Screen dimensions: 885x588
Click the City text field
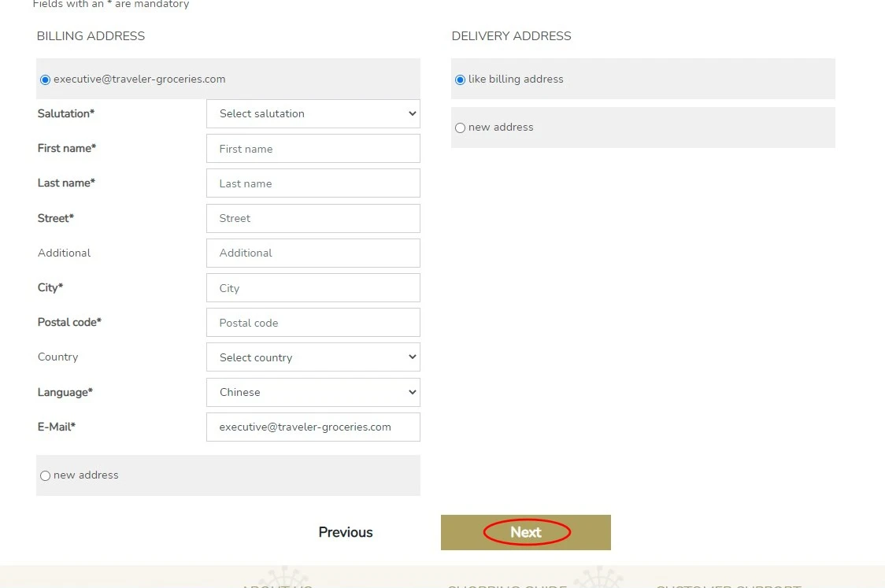click(x=313, y=288)
